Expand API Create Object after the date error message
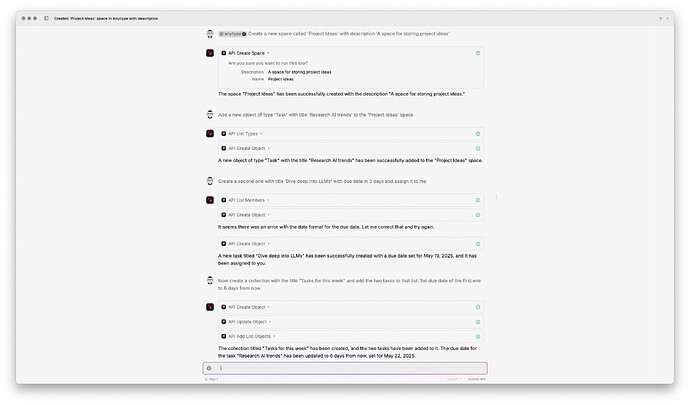The image size is (690, 405). point(269,244)
